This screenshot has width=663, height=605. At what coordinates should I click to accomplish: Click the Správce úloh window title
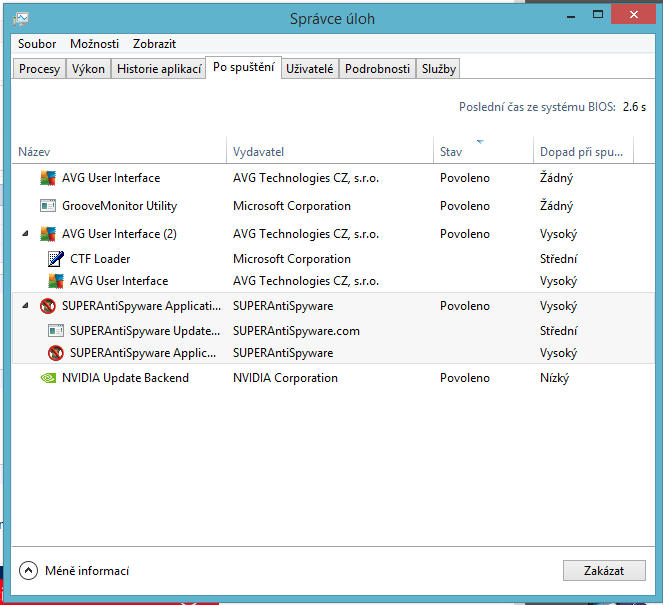click(x=332, y=19)
